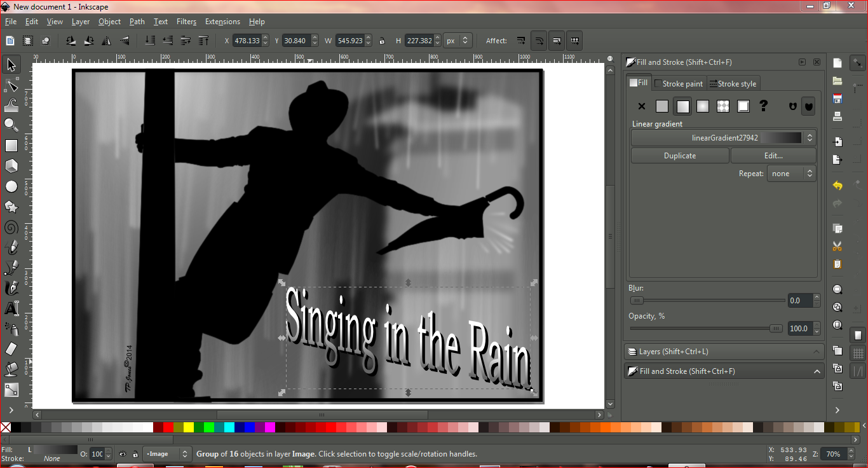Click the Deselect toolbar icon
868x468 pixels.
click(46, 41)
